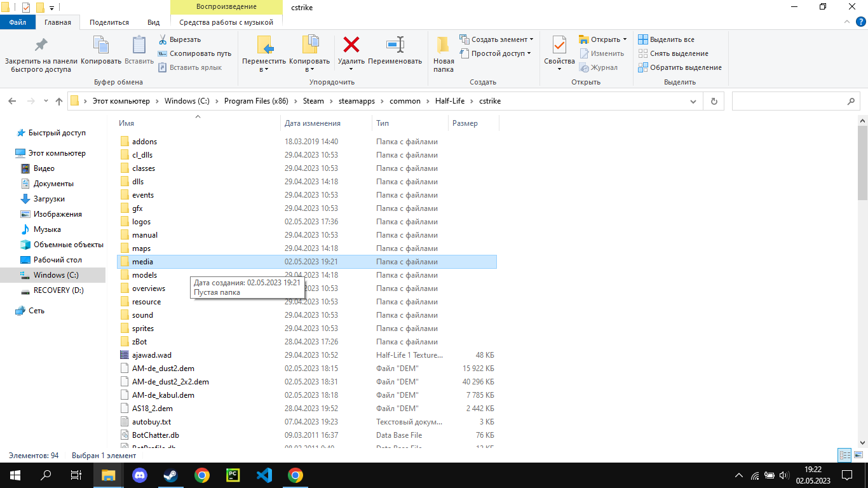The width and height of the screenshot is (868, 488).
Task: Sort by Тип column header
Action: 410,123
